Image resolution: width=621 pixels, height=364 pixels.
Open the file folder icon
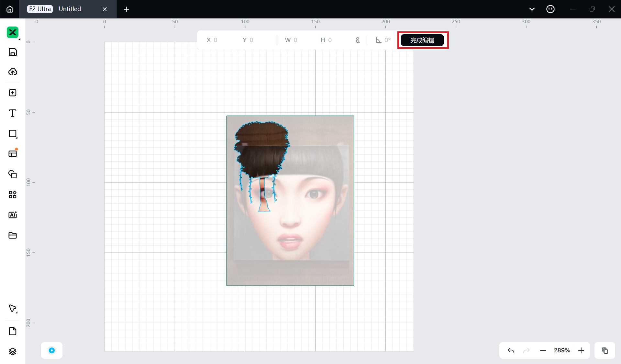point(13,235)
